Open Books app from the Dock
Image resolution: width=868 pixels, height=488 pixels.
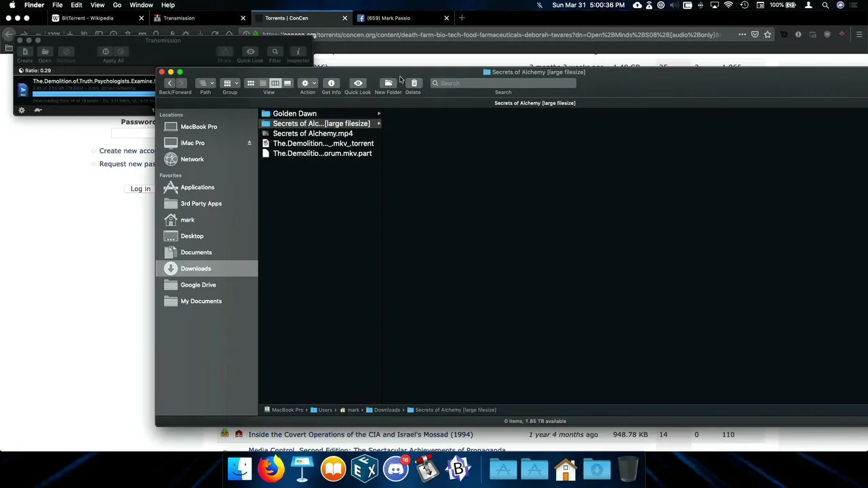click(333, 469)
